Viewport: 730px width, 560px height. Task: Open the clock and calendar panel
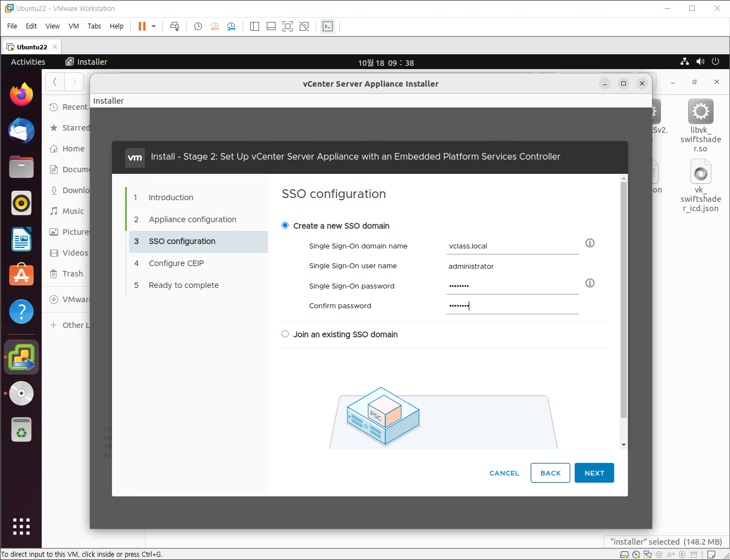[386, 63]
